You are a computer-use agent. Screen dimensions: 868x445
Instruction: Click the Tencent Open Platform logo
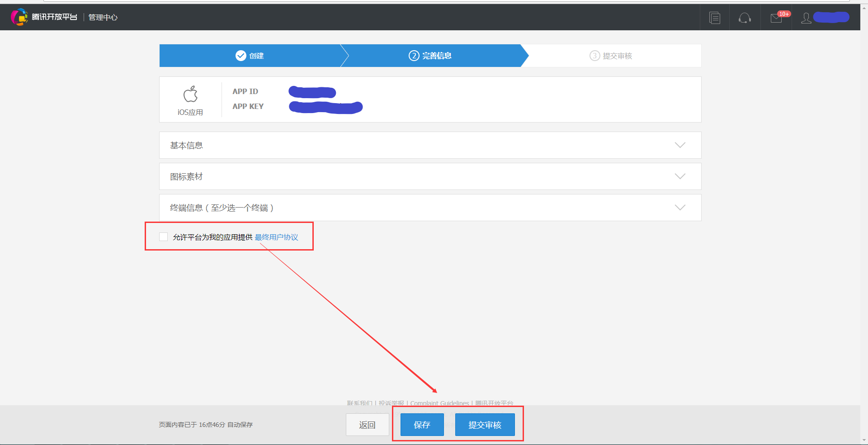(44, 17)
